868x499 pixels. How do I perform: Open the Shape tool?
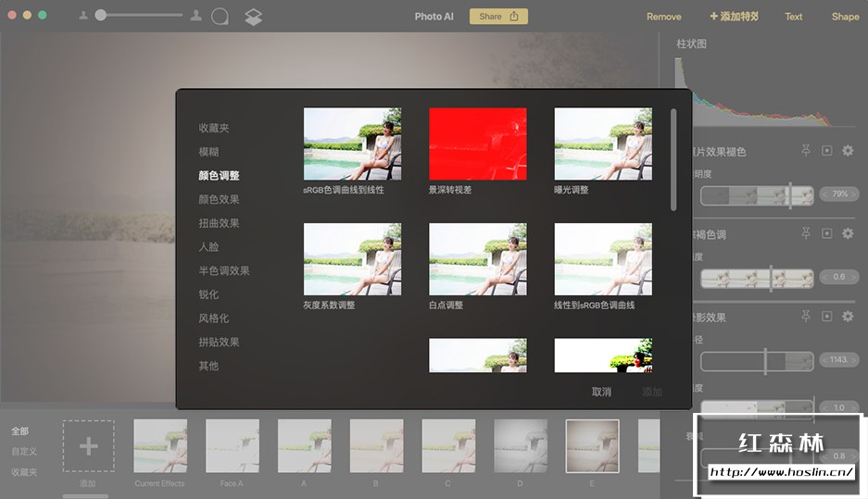[845, 17]
